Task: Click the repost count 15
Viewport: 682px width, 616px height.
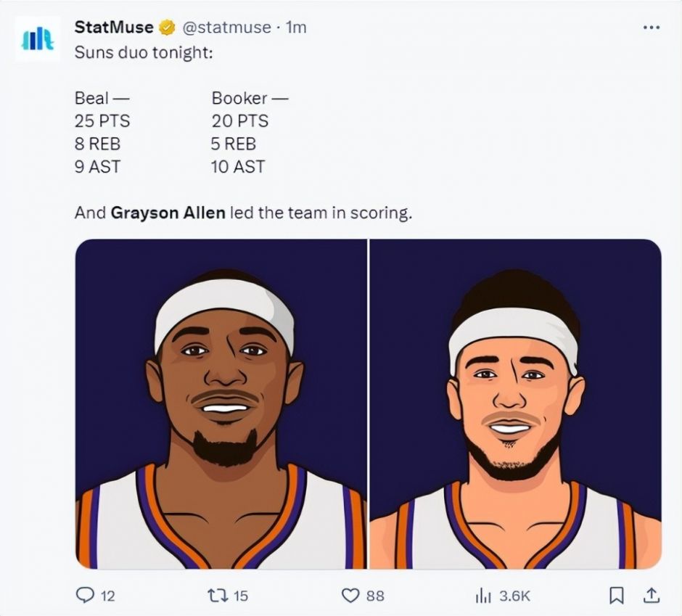Action: [x=241, y=596]
